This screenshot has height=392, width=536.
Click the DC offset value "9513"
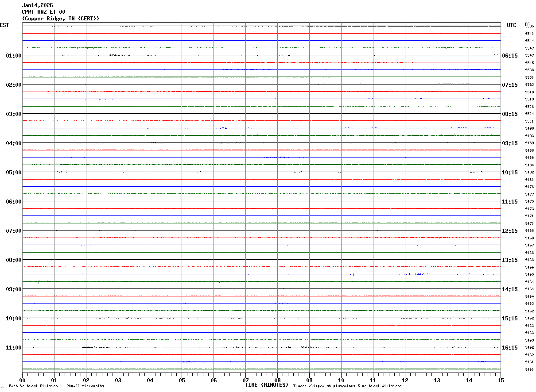(529, 99)
